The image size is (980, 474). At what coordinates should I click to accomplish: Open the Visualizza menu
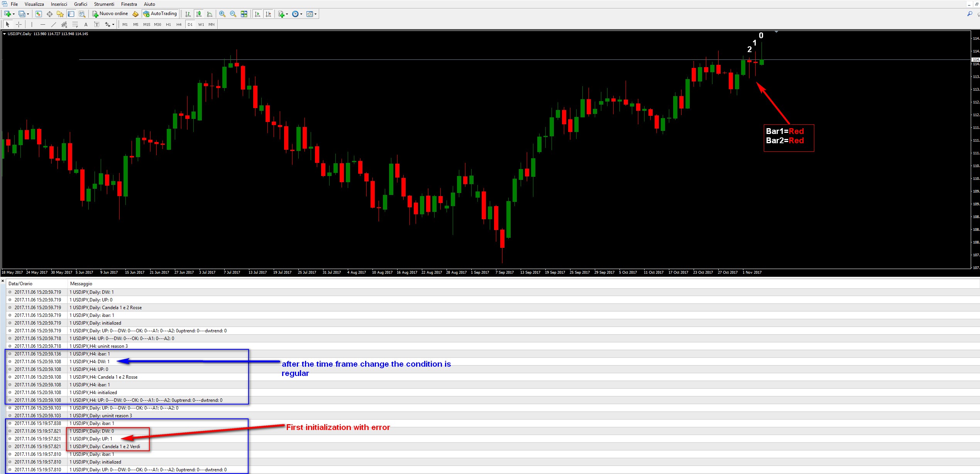pos(34,4)
